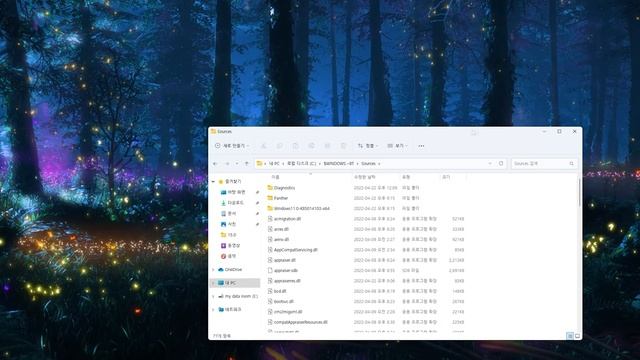Click the Forward navigation arrow

[x=227, y=164]
